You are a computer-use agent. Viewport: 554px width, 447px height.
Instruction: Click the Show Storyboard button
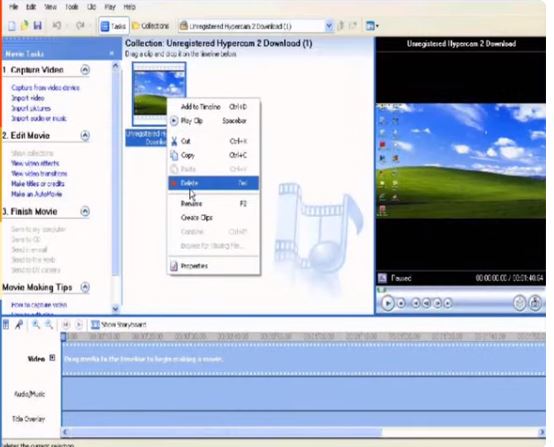[x=118, y=324]
